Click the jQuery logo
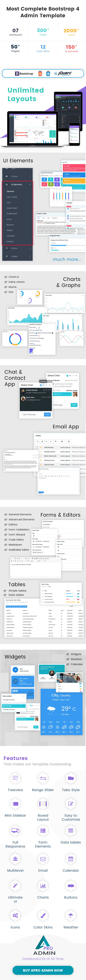 63,73
